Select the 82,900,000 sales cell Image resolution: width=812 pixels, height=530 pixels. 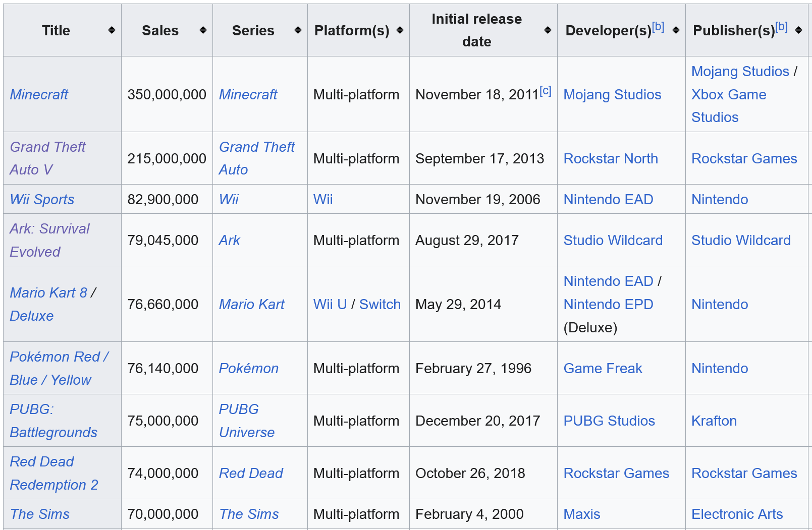coord(167,199)
